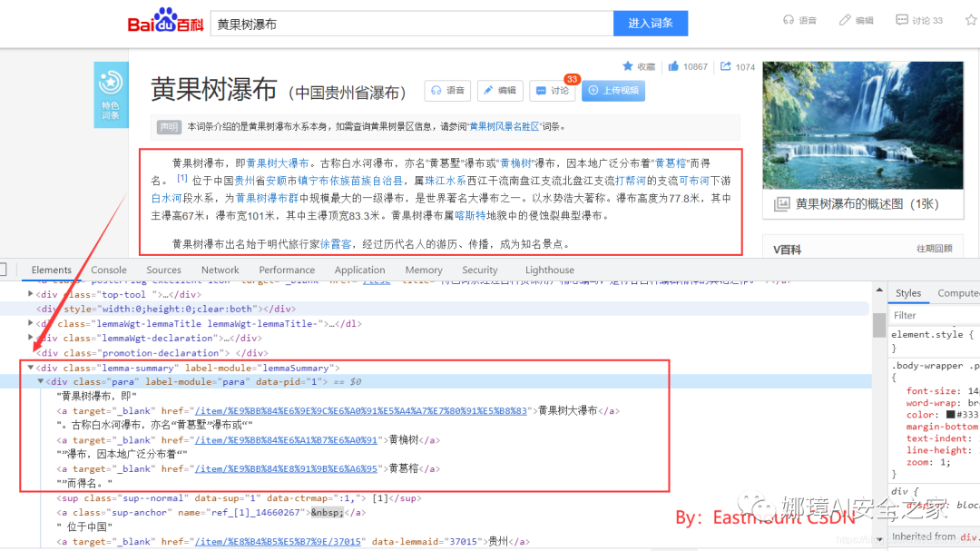
Task: Click the headphone 语音 icon in top bar
Action: 789,20
